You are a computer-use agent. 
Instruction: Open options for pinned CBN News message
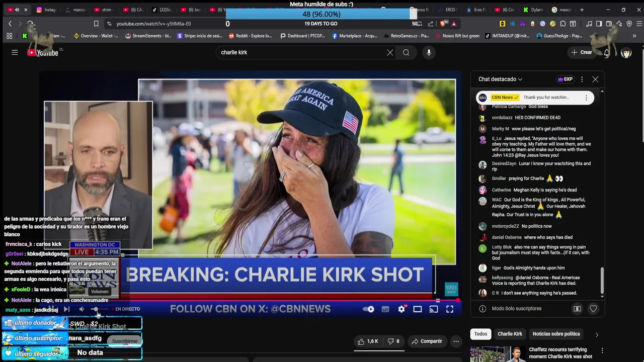coord(586,98)
